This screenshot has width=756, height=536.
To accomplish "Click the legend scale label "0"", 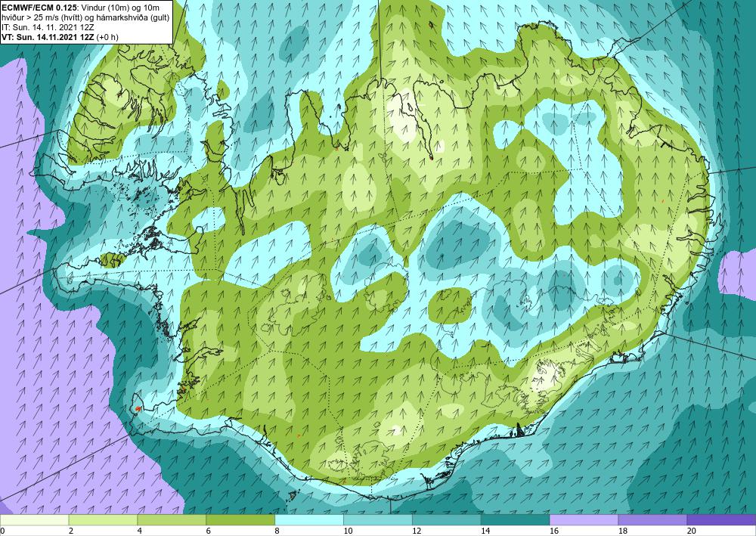I will coord(2,531).
